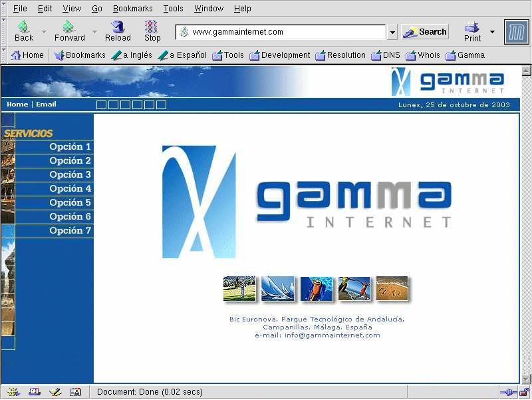The image size is (532, 400).
Task: Click the last empty square box in the blue bar
Action: click(x=161, y=104)
